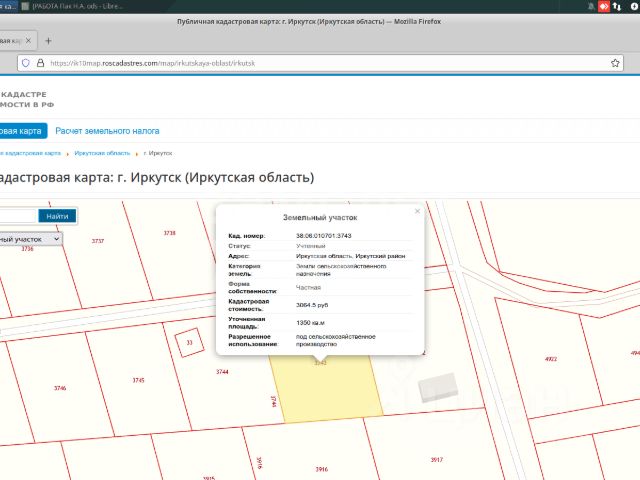Viewport: 640px width, 480px height.
Task: Click the г. Иркутск breadcrumb
Action: click(x=158, y=153)
